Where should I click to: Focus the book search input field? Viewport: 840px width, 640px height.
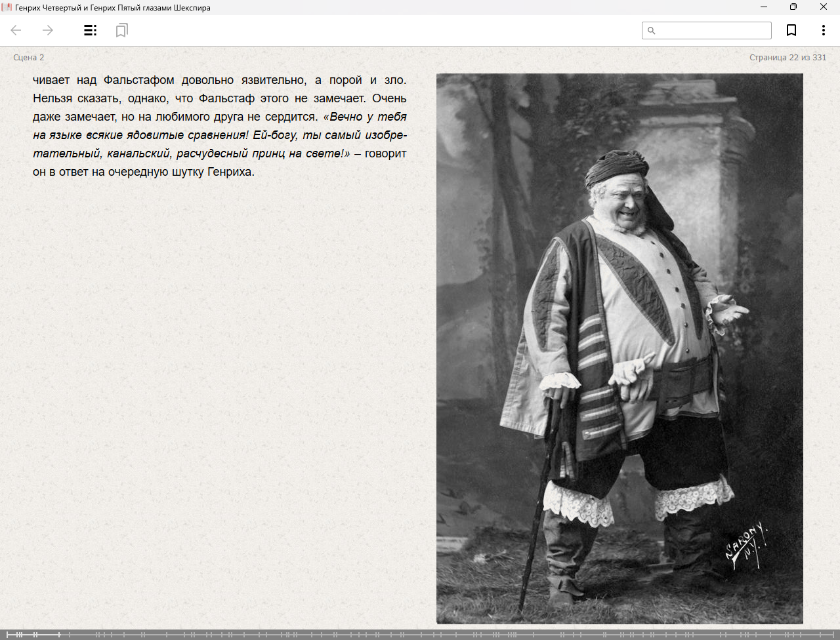pyautogui.click(x=713, y=31)
